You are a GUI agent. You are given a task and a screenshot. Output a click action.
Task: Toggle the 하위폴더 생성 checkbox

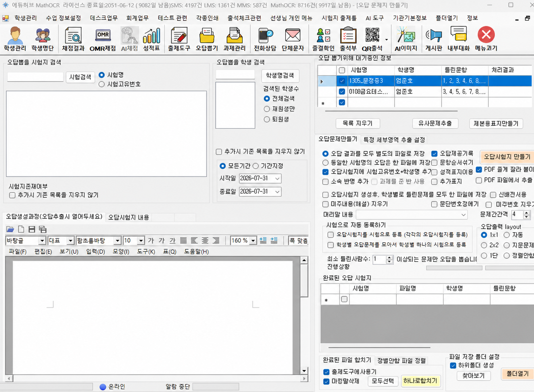(453, 365)
